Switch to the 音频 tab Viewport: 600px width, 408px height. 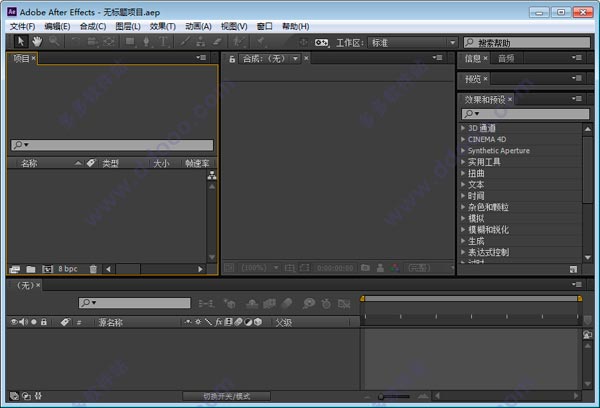pos(506,59)
